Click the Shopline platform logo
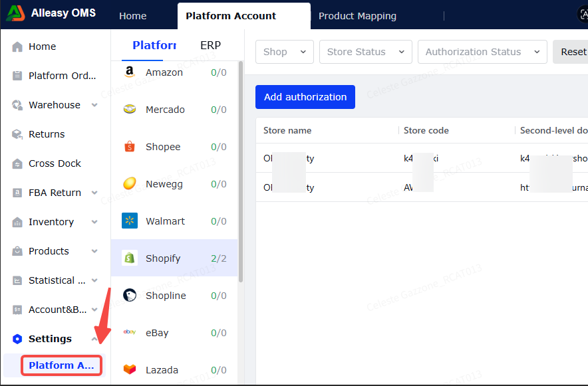 pos(130,295)
